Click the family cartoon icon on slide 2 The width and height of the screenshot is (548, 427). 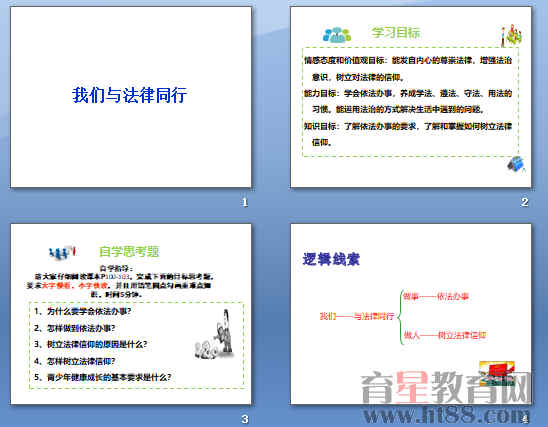point(511,35)
